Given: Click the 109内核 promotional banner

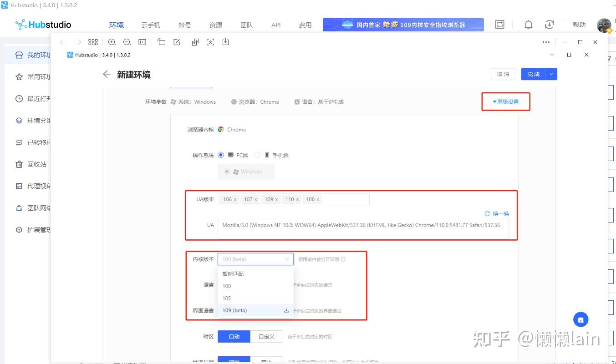Looking at the screenshot, I should [403, 25].
